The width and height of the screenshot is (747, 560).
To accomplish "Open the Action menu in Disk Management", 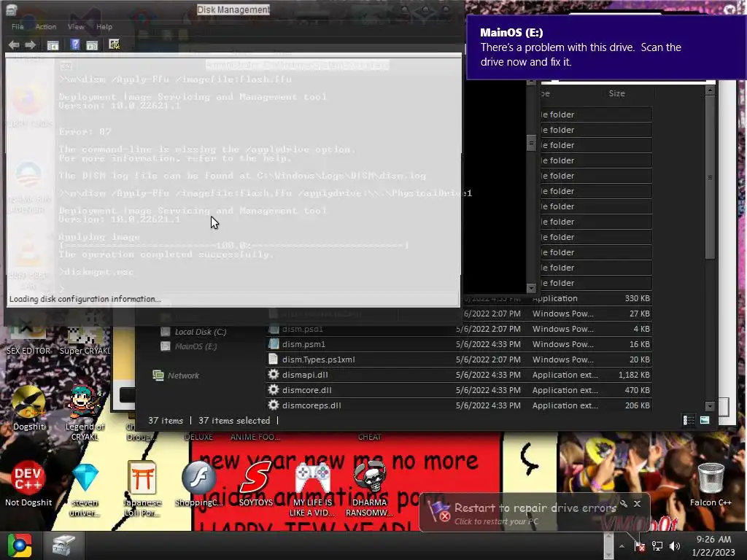I will tap(46, 27).
